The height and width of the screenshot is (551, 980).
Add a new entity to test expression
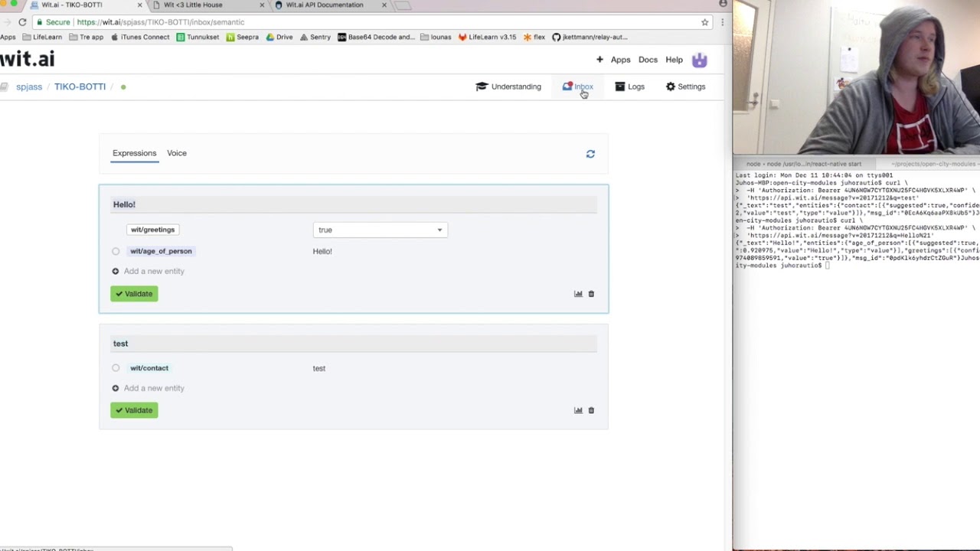[x=148, y=388]
